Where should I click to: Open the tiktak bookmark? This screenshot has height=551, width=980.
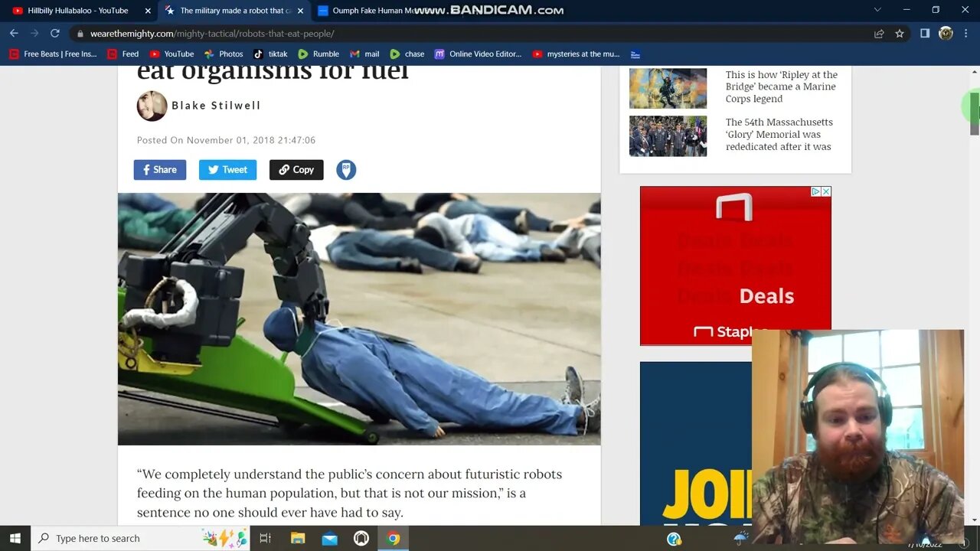(270, 54)
